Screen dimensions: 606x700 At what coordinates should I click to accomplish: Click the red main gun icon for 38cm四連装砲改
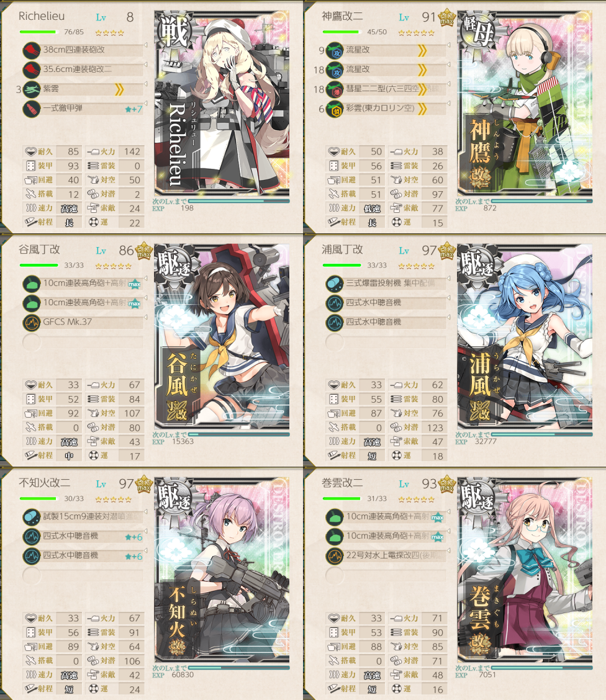31,50
